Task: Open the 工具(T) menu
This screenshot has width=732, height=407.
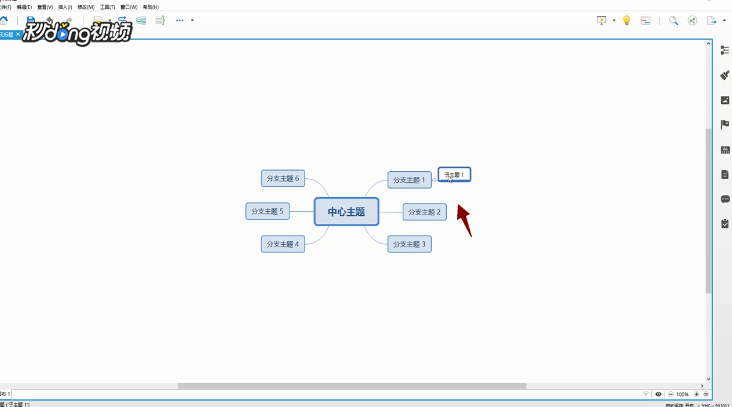Action: (107, 7)
